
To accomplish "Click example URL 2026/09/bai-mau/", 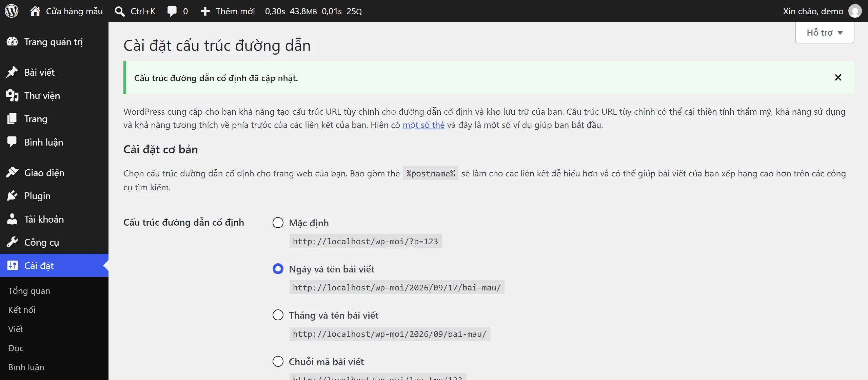I will coord(390,334).
